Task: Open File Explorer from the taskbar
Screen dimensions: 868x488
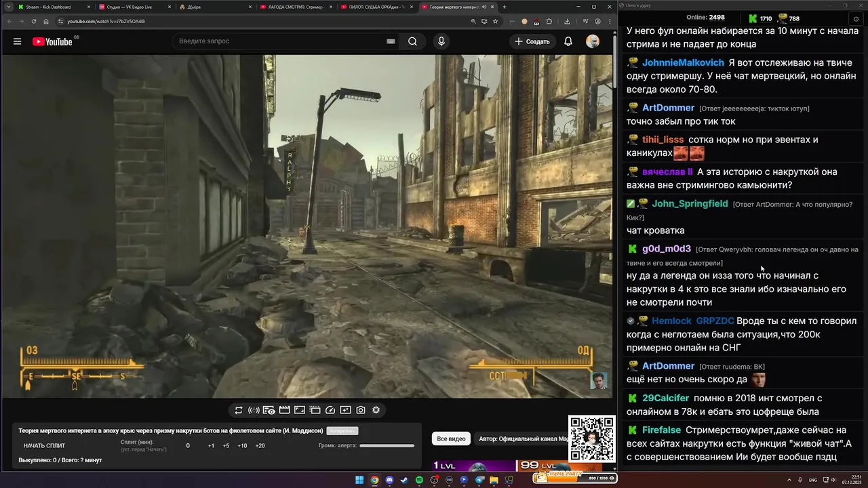Action: tap(494, 480)
